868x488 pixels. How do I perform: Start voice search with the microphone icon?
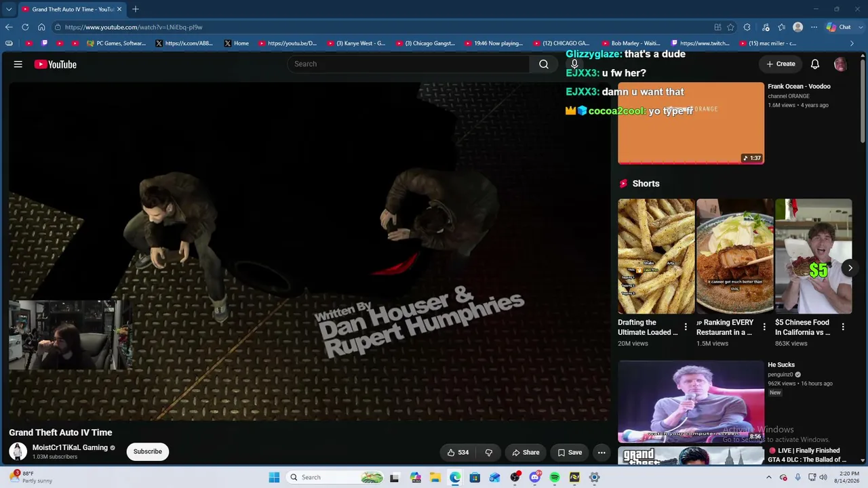pos(574,64)
